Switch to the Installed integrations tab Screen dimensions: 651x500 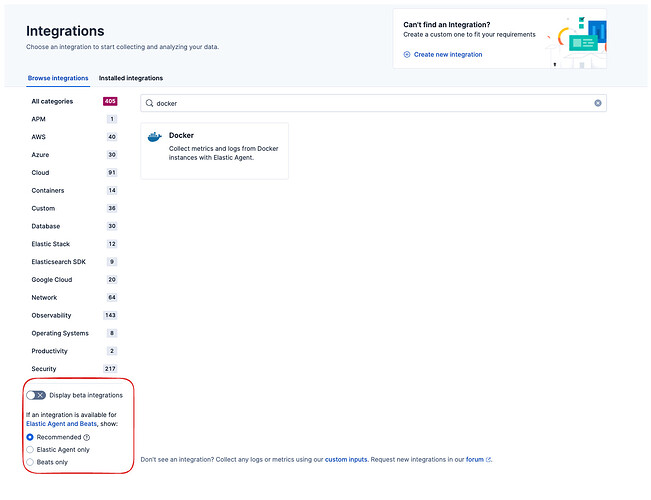[x=131, y=78]
